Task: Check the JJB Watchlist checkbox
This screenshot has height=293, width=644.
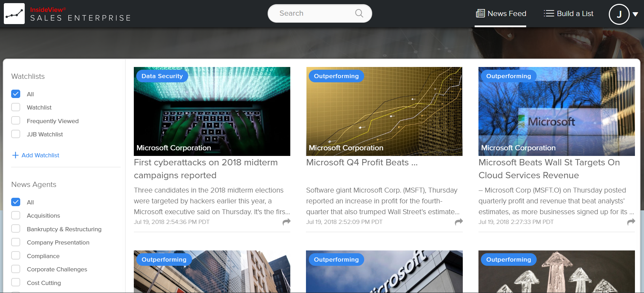Action: [x=16, y=134]
